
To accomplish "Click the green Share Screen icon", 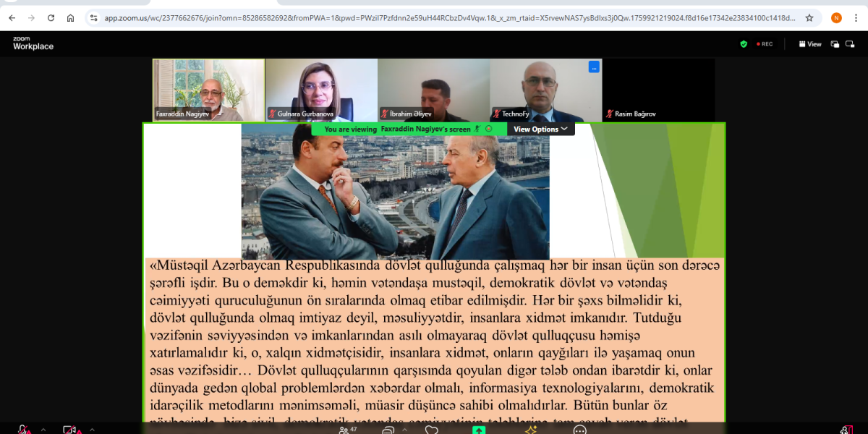I will point(479,430).
